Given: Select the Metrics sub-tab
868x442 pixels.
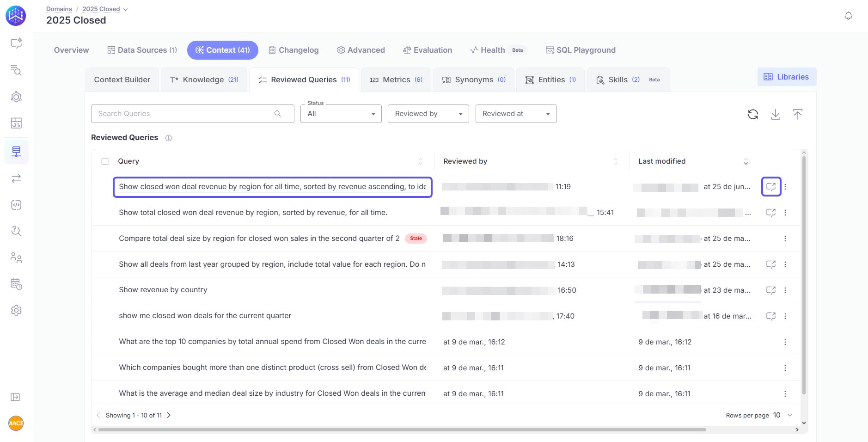Looking at the screenshot, I should (x=396, y=80).
